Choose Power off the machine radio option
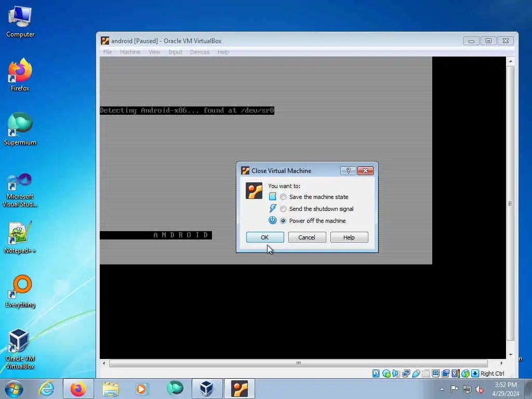This screenshot has width=532, height=399. [x=283, y=220]
